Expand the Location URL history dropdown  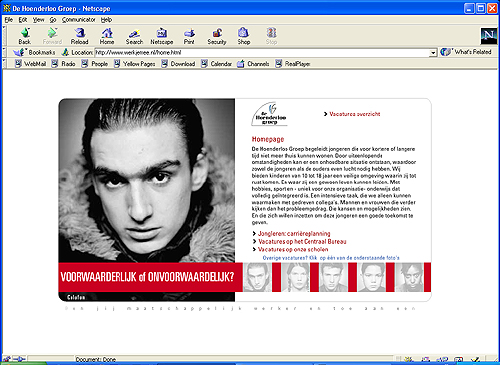coord(433,53)
